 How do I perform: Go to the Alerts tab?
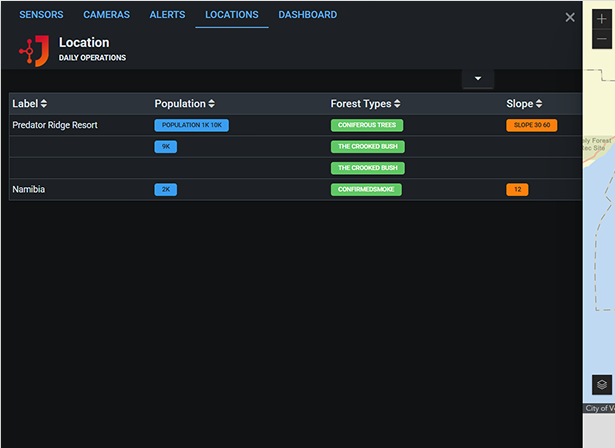pyautogui.click(x=167, y=15)
